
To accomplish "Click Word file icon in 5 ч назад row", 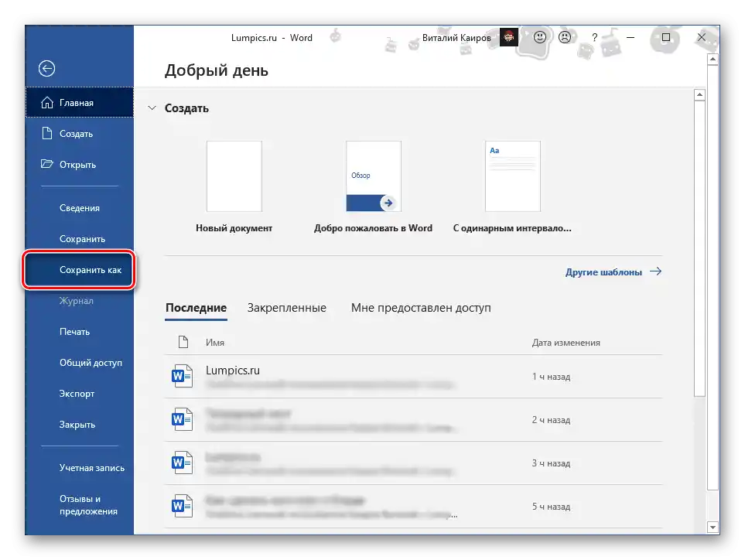I will (182, 506).
